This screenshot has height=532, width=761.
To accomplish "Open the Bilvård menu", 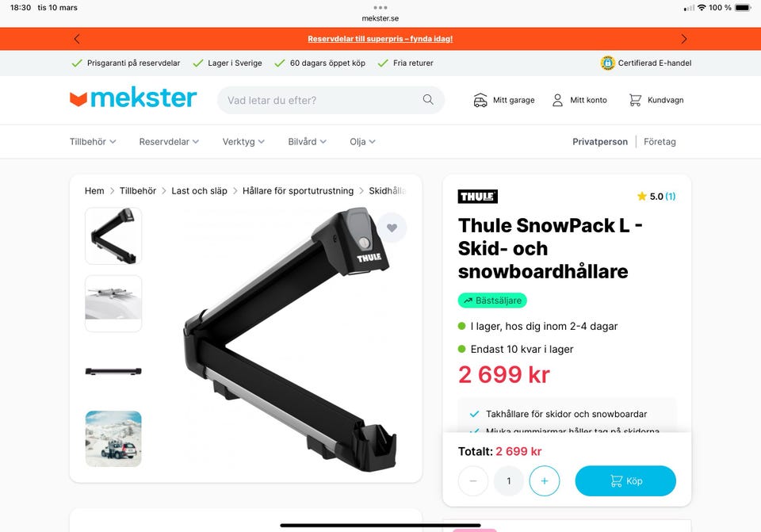I will [307, 142].
